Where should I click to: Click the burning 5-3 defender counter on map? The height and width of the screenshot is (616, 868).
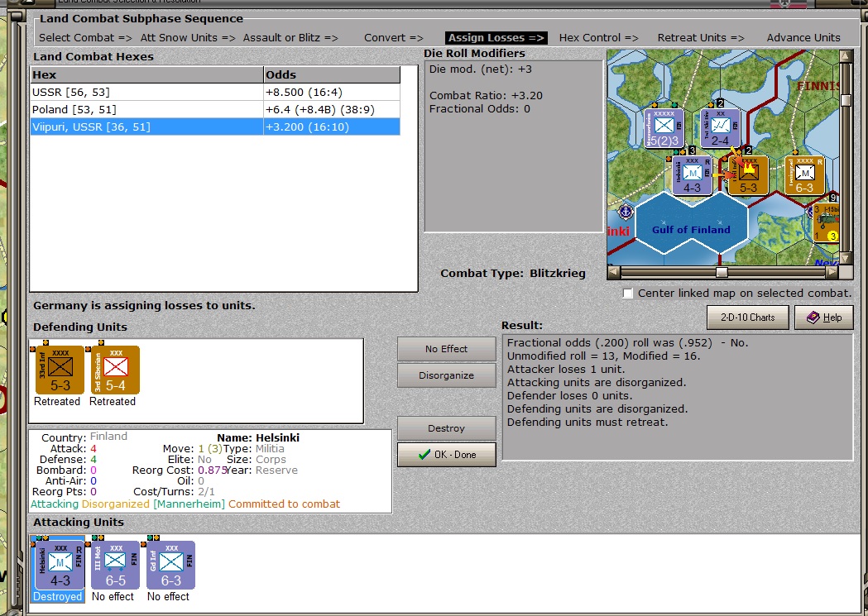click(x=748, y=175)
